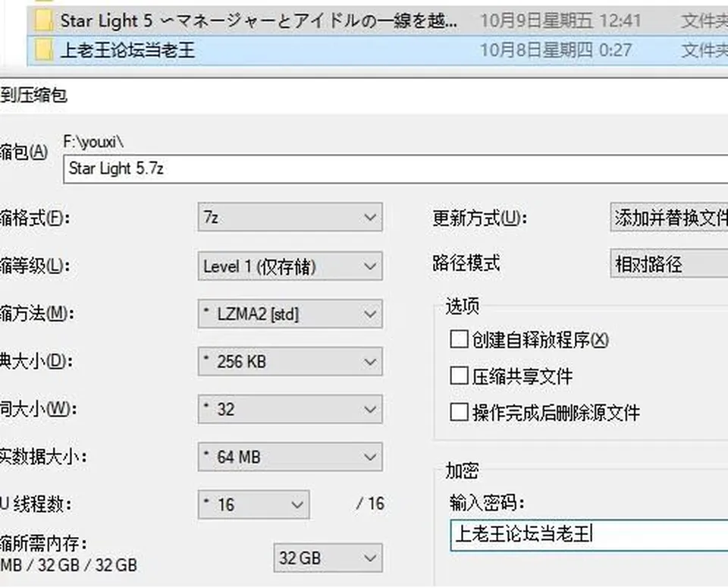
Task: Open compression level dropdown showing Level 1
Action: tap(290, 266)
